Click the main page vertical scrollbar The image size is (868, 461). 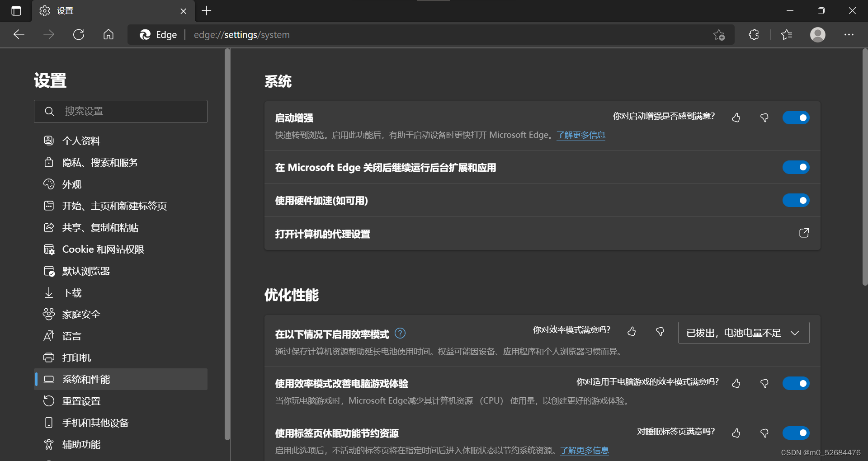point(865,167)
